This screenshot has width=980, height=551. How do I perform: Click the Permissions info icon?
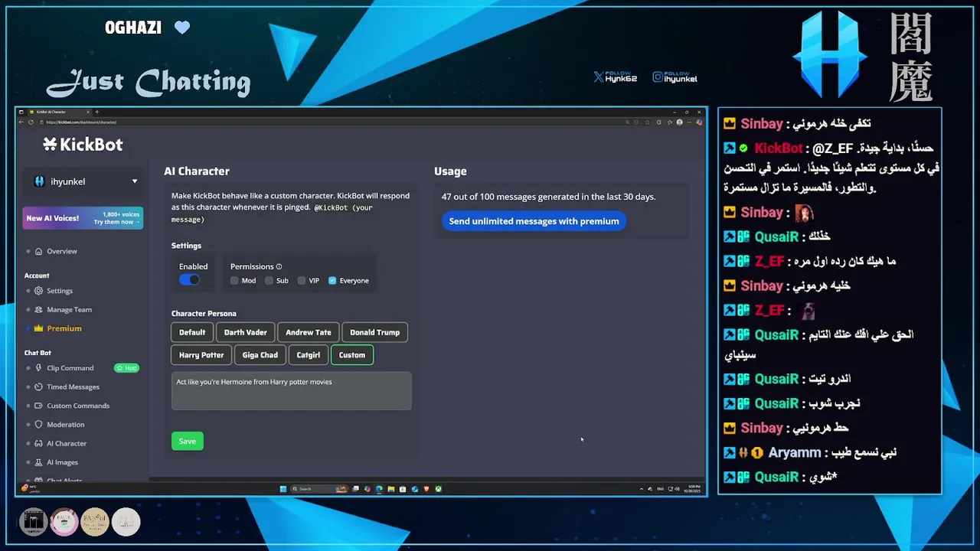coord(279,266)
